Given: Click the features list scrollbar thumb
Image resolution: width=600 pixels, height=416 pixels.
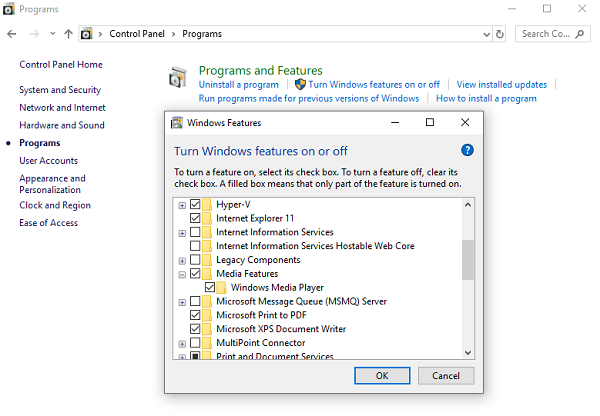Looking at the screenshot, I should (x=467, y=260).
